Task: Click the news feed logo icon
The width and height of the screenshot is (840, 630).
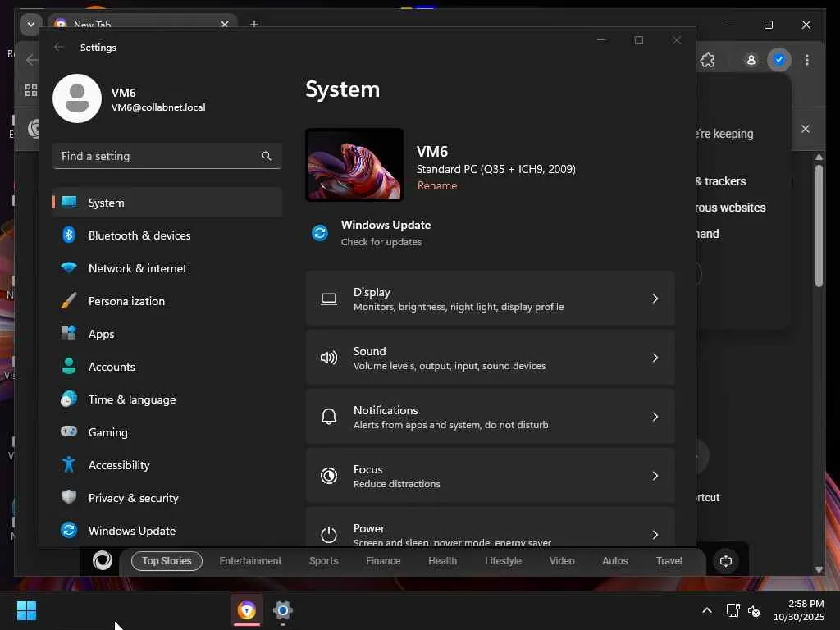Action: (x=102, y=561)
